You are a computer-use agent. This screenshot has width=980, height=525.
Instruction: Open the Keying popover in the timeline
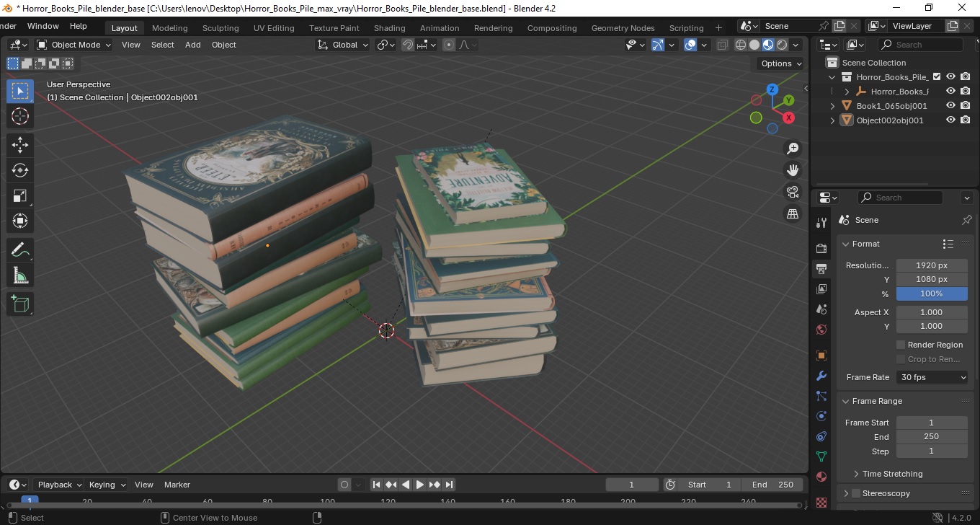[x=107, y=485]
